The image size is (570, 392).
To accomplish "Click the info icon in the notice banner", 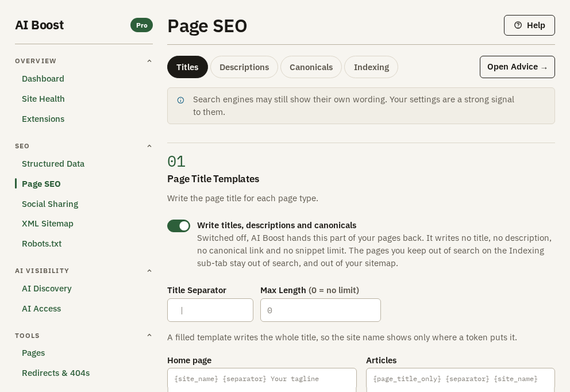I will pyautogui.click(x=180, y=101).
